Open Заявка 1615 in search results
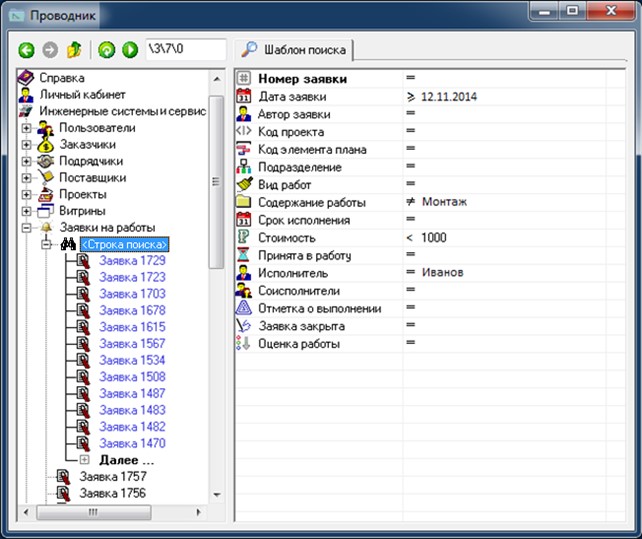642x539 pixels. pyautogui.click(x=132, y=327)
